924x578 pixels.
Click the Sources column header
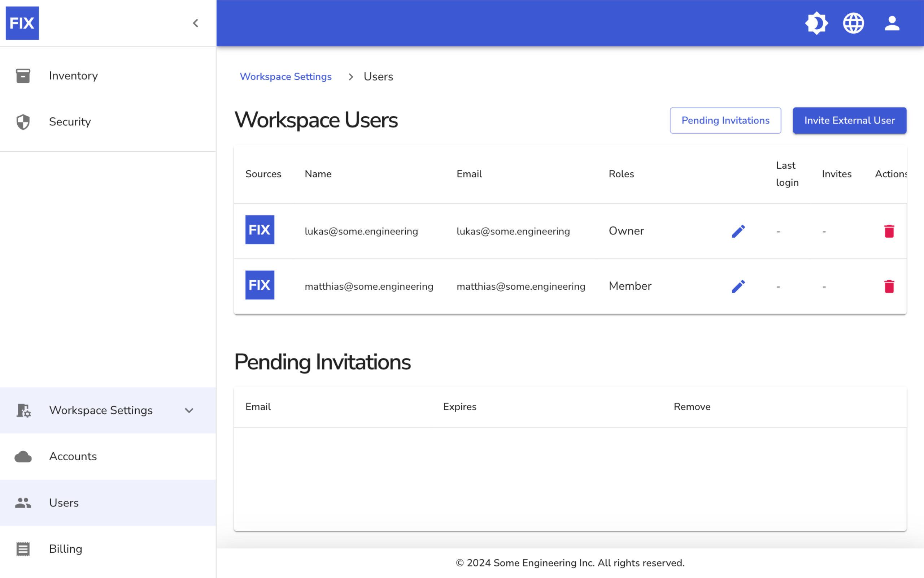click(263, 174)
